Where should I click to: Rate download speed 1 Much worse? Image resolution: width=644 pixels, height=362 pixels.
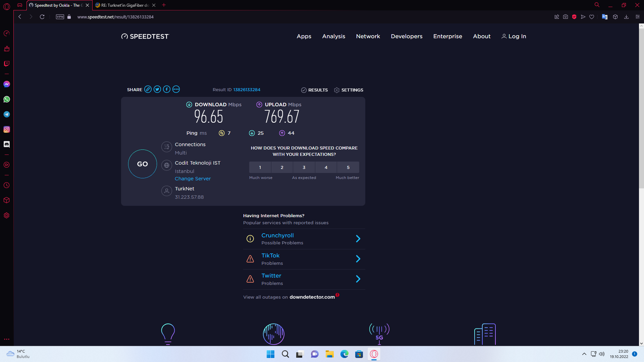tap(260, 167)
